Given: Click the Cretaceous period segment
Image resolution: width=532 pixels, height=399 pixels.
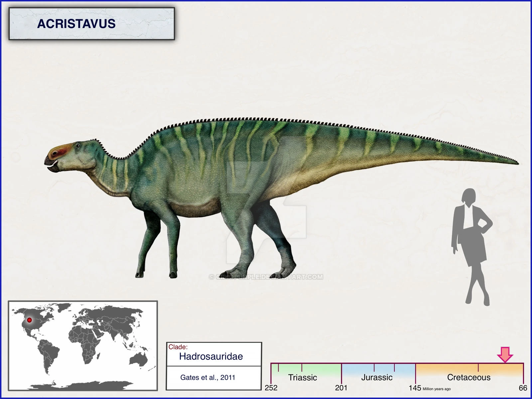Looking at the screenshot, I should (469, 373).
